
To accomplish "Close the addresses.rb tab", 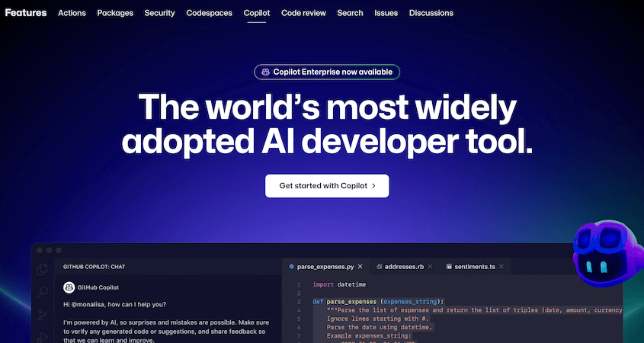I will point(430,267).
